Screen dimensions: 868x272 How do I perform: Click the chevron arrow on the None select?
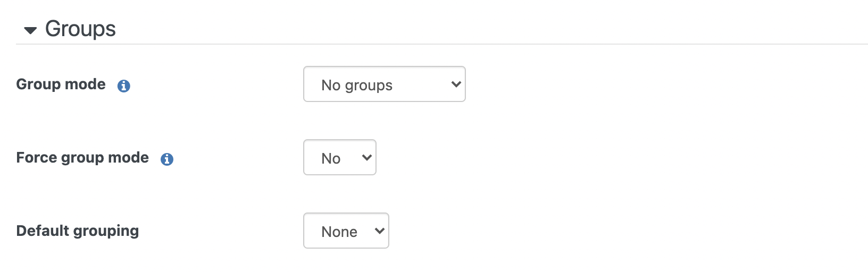[379, 231]
